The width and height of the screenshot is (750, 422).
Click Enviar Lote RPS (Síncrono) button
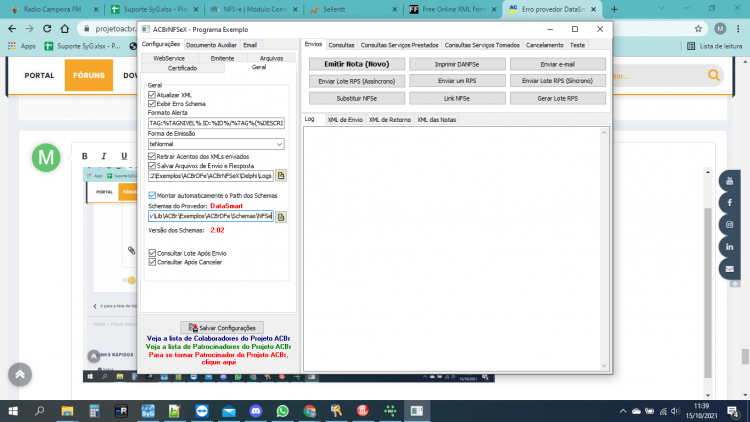[557, 81]
